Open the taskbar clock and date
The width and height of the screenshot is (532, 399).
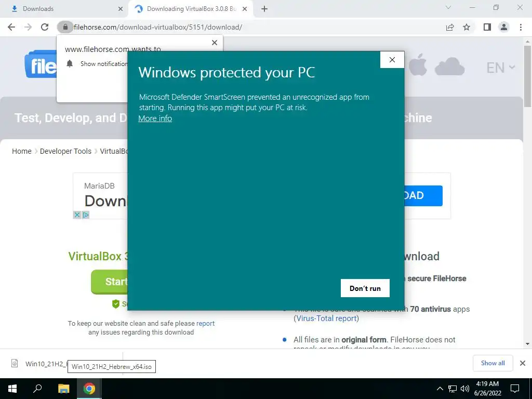pyautogui.click(x=487, y=389)
